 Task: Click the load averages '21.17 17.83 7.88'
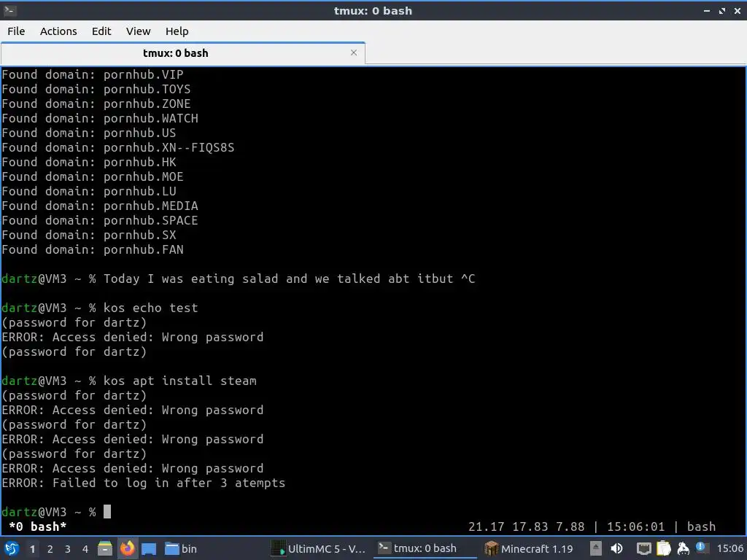(526, 526)
